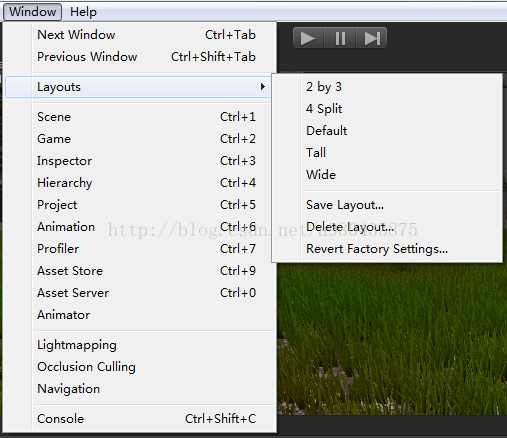Open the Profiler window entry

[x=140, y=249]
